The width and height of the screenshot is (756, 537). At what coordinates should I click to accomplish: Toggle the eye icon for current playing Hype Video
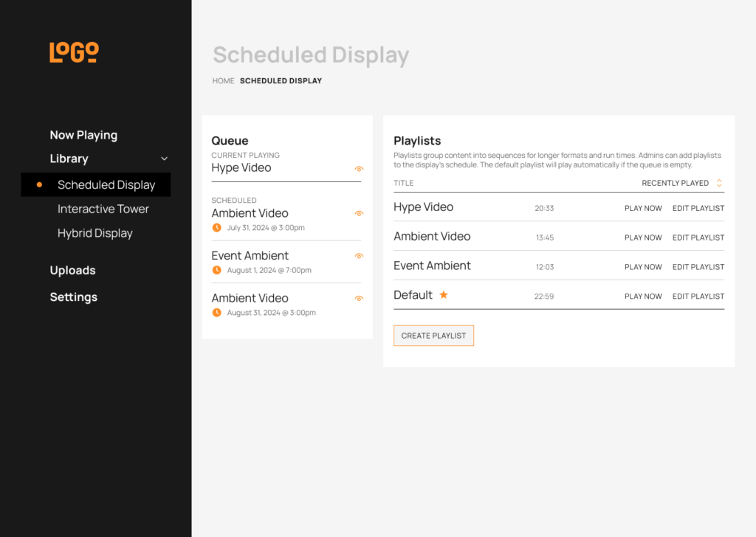(x=359, y=169)
